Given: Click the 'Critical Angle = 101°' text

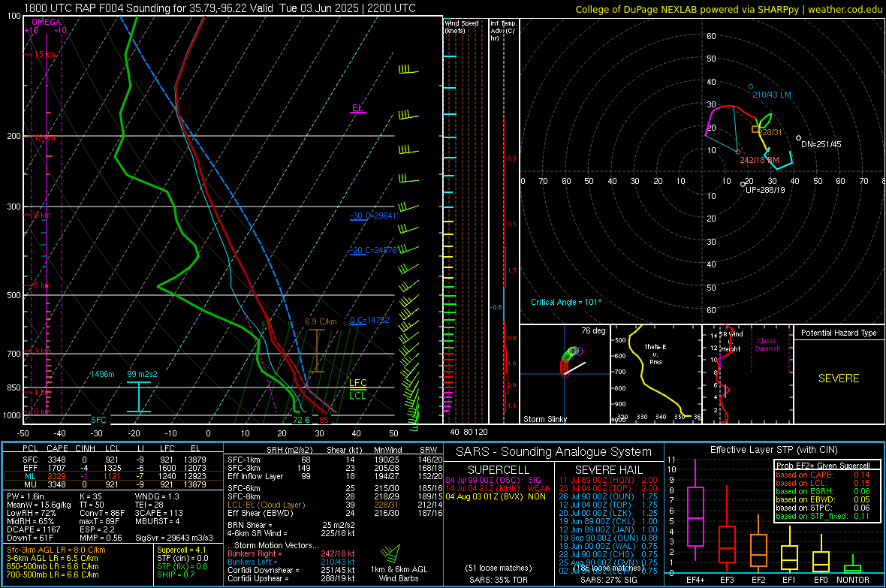Looking at the screenshot, I should pyautogui.click(x=566, y=302).
